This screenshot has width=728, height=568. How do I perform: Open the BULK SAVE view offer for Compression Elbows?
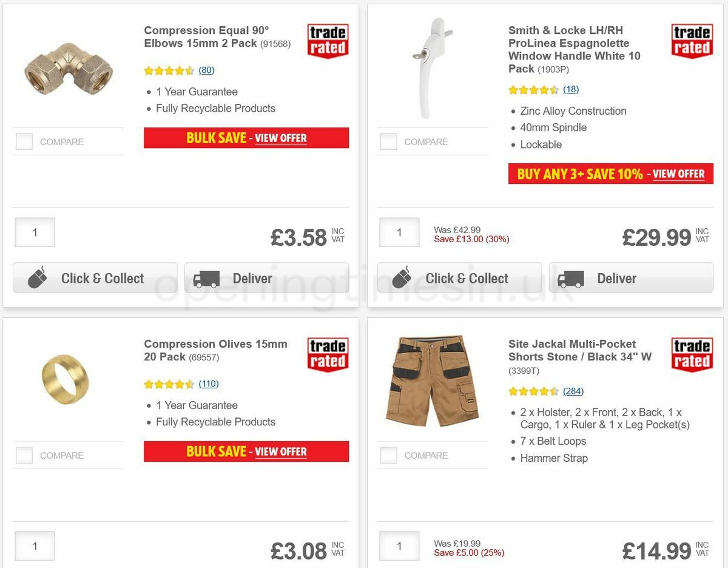click(x=281, y=138)
